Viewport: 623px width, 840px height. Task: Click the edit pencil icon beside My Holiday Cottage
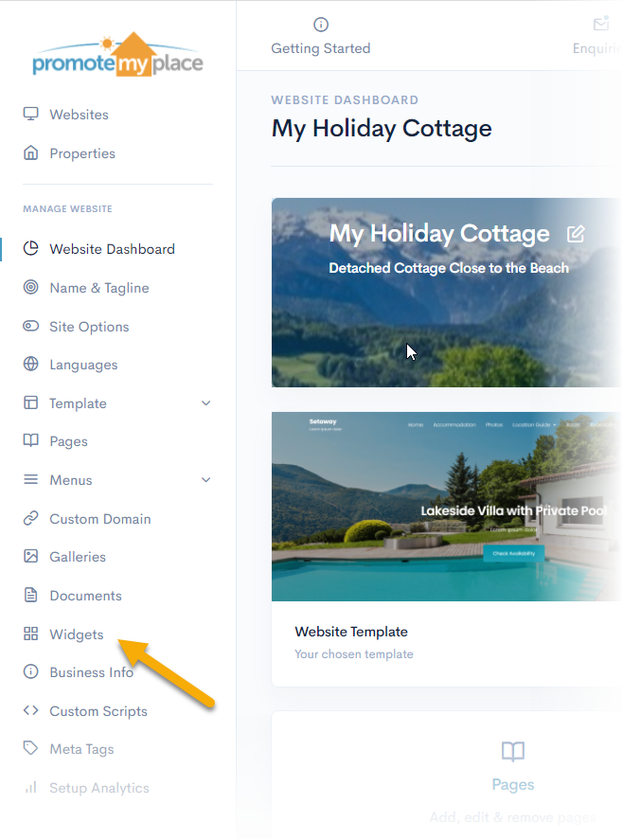(x=576, y=234)
